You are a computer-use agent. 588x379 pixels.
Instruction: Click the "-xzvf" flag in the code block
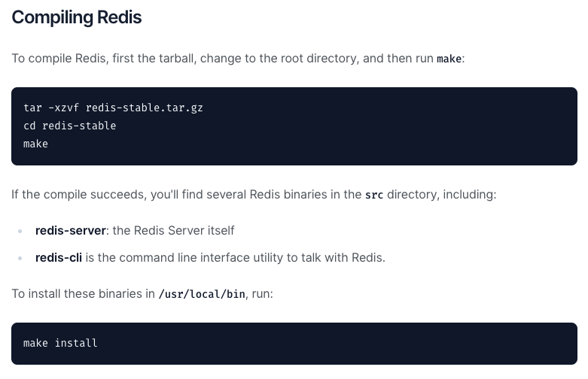click(63, 108)
